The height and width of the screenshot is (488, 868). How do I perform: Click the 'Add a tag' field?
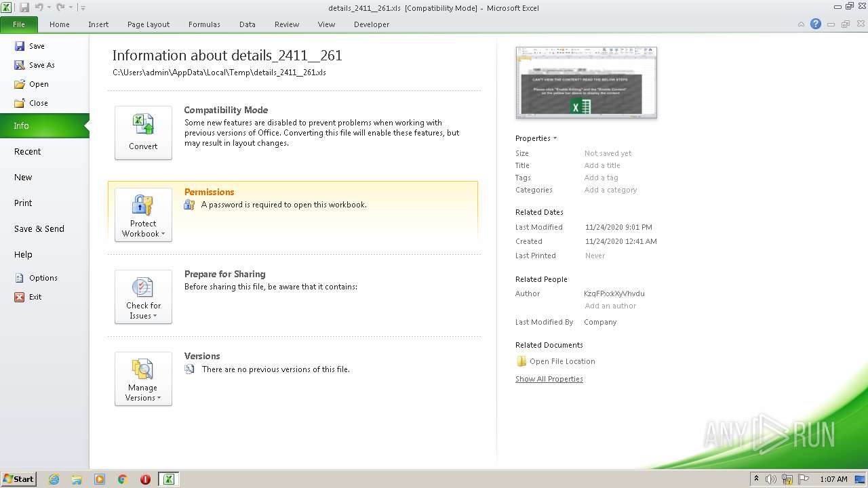[x=601, y=178]
